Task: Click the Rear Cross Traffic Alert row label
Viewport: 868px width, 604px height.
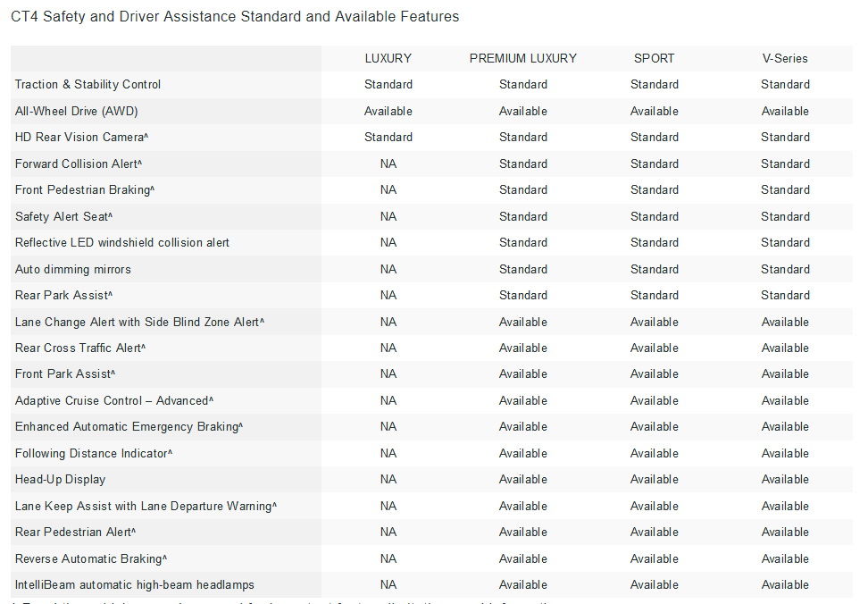Action: coord(80,348)
